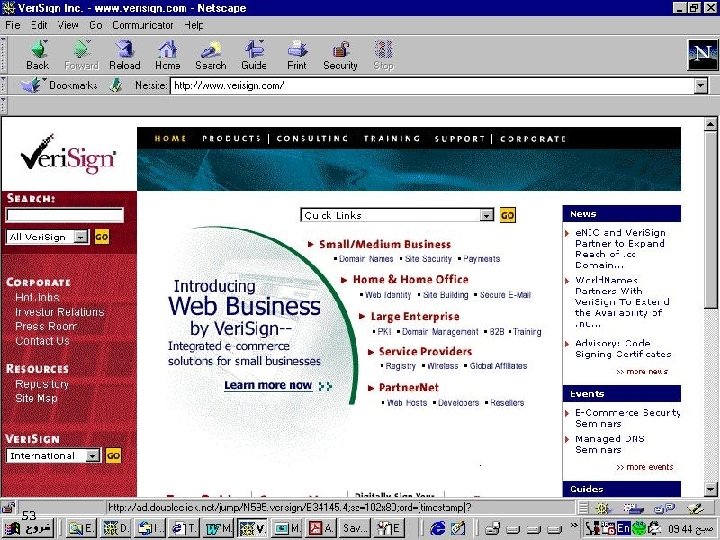Open the Global Affiliates link
720x540 pixels.
click(498, 366)
